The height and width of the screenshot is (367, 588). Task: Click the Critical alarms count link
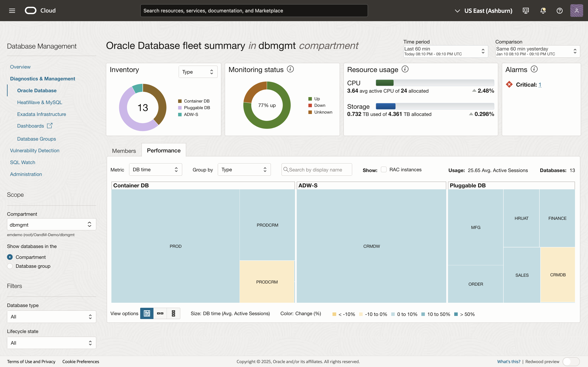[540, 84]
